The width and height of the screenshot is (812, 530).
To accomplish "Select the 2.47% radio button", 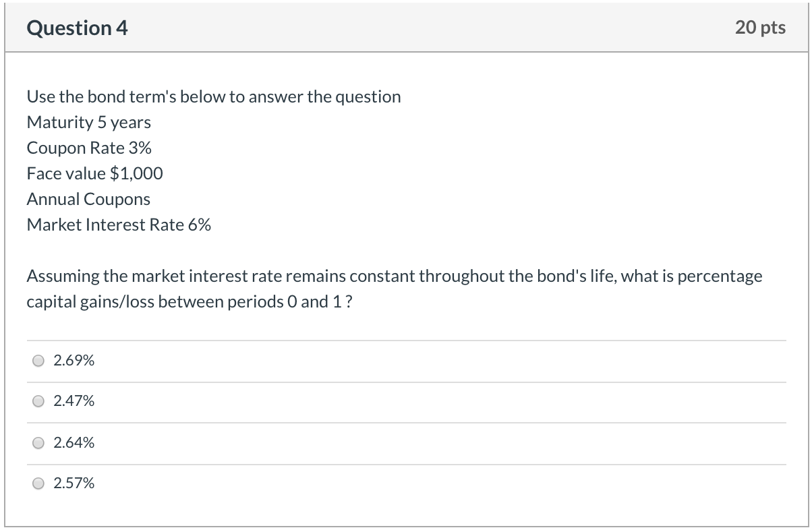I will (x=38, y=401).
